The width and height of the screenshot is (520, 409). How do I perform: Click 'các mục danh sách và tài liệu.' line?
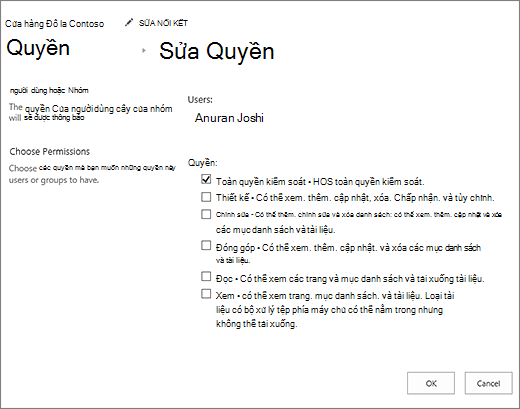pos(276,230)
